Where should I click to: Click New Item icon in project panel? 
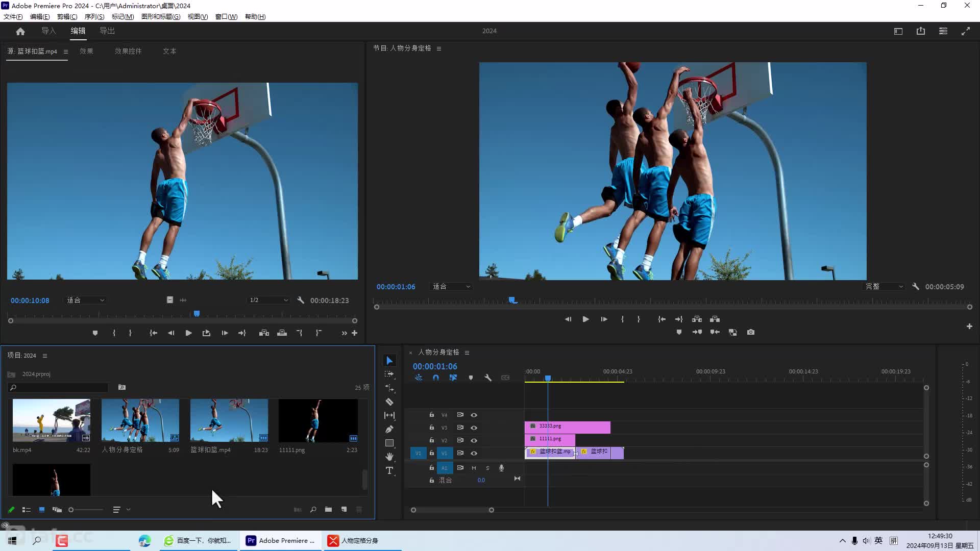tap(344, 509)
